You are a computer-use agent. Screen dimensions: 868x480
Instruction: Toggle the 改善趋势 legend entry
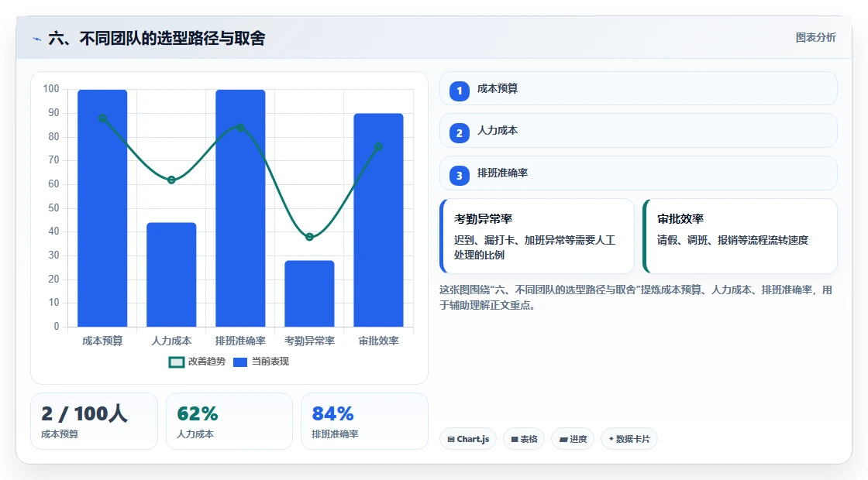pos(197,362)
